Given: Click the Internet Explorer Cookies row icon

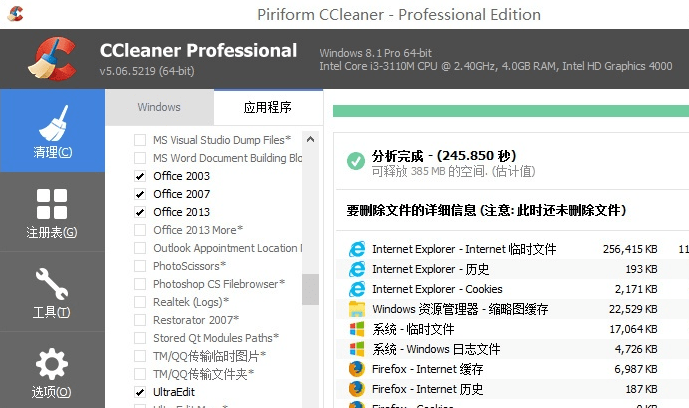Looking at the screenshot, I should click(x=357, y=289).
